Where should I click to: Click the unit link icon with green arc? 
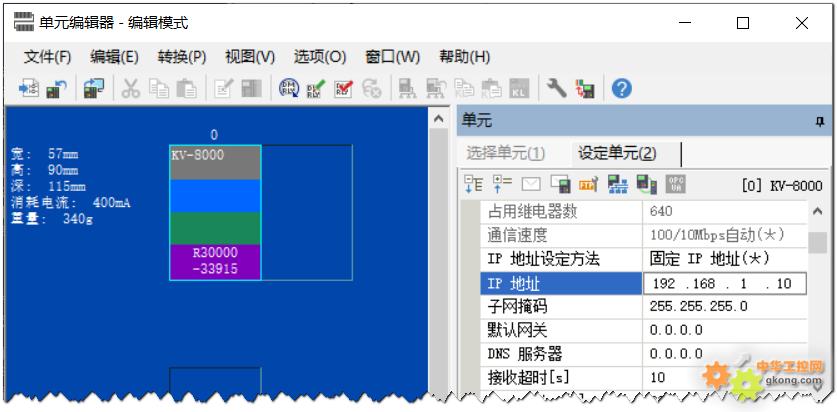646,185
